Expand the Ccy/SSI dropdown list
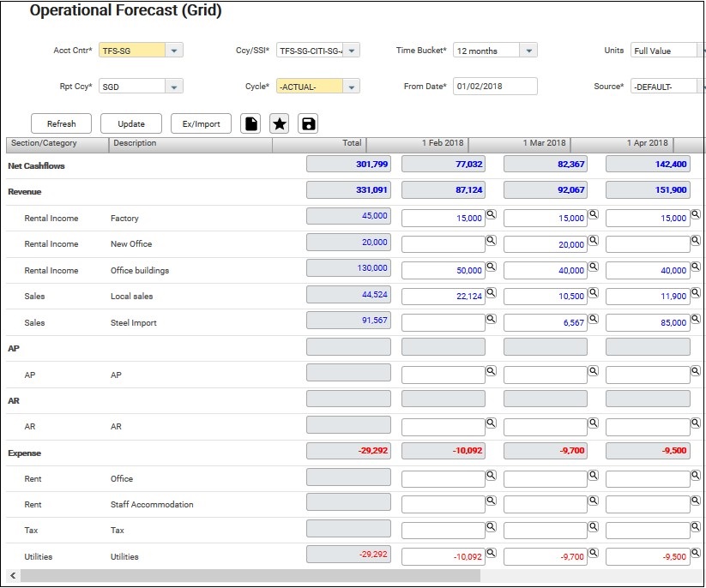This screenshot has height=588, width=706. click(x=352, y=51)
